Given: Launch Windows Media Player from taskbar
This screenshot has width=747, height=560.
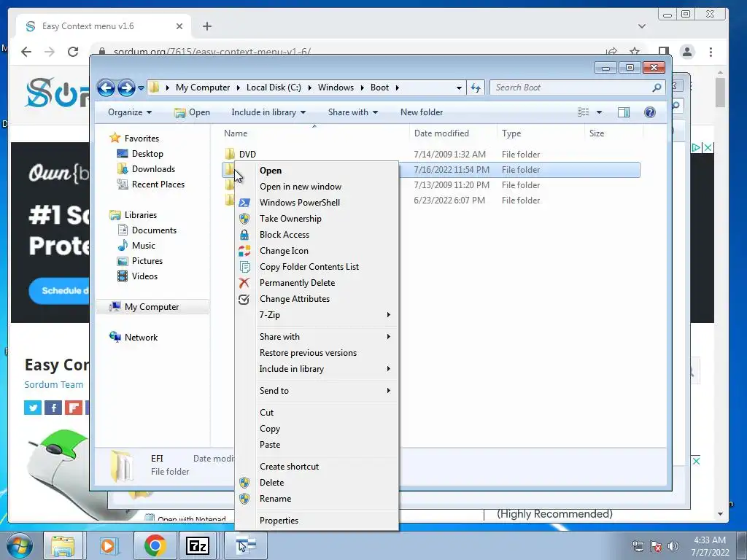Looking at the screenshot, I should (x=108, y=545).
